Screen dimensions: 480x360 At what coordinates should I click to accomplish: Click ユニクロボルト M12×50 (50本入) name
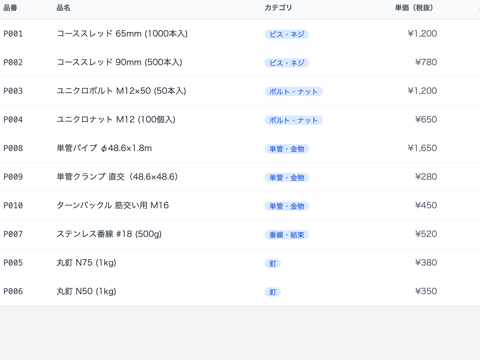point(121,91)
